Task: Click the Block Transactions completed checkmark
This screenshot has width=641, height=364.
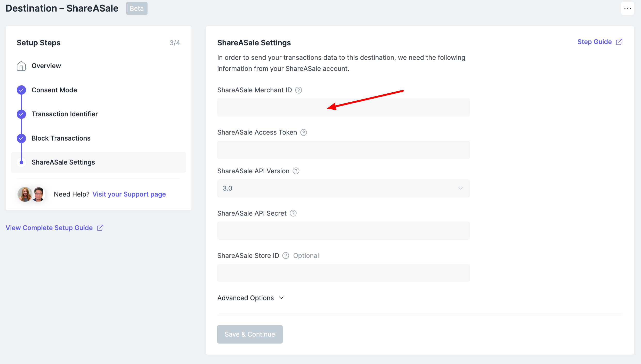Action: 21,138
